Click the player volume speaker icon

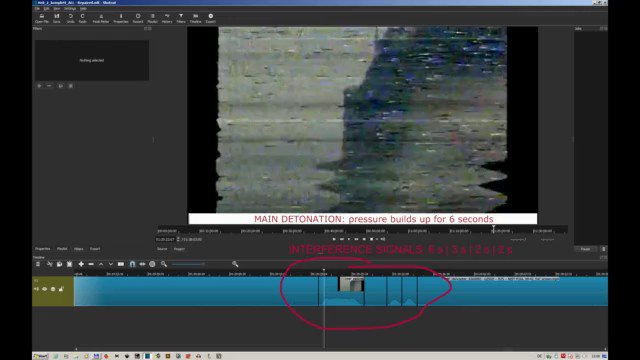tap(382, 239)
